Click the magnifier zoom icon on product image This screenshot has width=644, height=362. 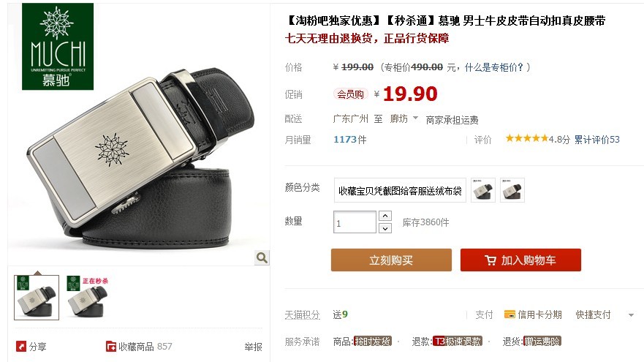pos(262,257)
